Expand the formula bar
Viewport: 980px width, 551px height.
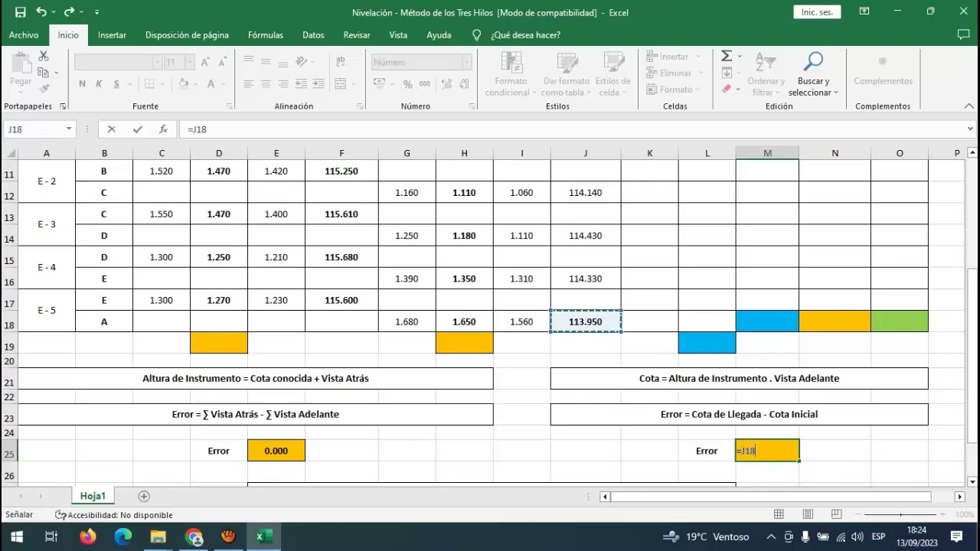click(x=970, y=129)
